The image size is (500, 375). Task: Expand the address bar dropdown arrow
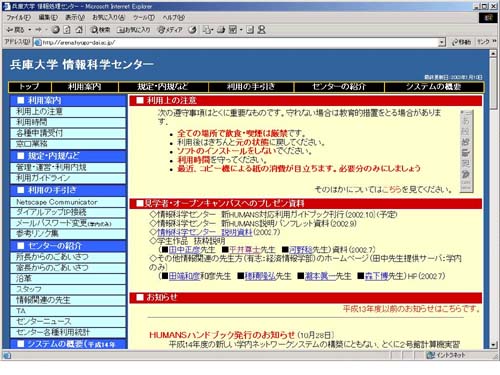click(442, 42)
